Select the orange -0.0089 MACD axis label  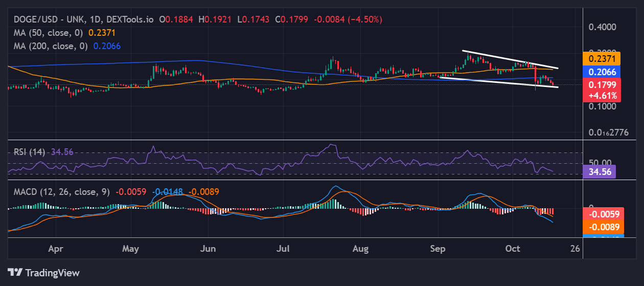point(602,227)
